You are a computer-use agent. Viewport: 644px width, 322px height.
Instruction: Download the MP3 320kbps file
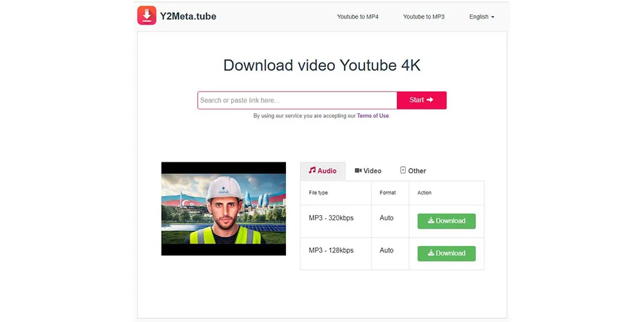point(446,221)
